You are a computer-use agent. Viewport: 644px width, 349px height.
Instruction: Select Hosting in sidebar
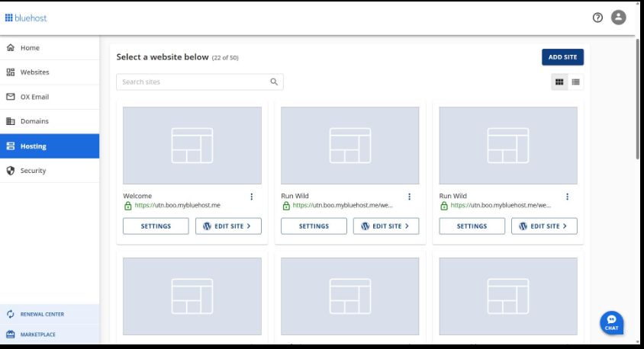click(50, 146)
